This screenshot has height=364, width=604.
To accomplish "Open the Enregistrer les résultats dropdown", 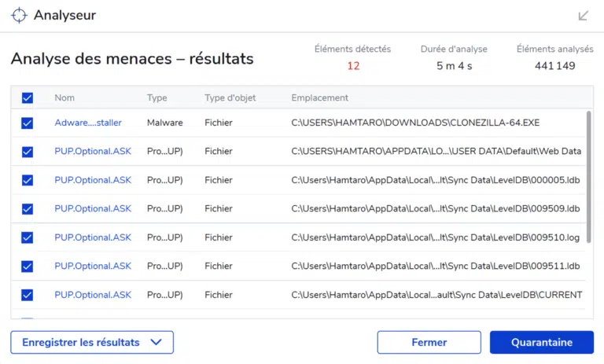I will click(x=92, y=343).
